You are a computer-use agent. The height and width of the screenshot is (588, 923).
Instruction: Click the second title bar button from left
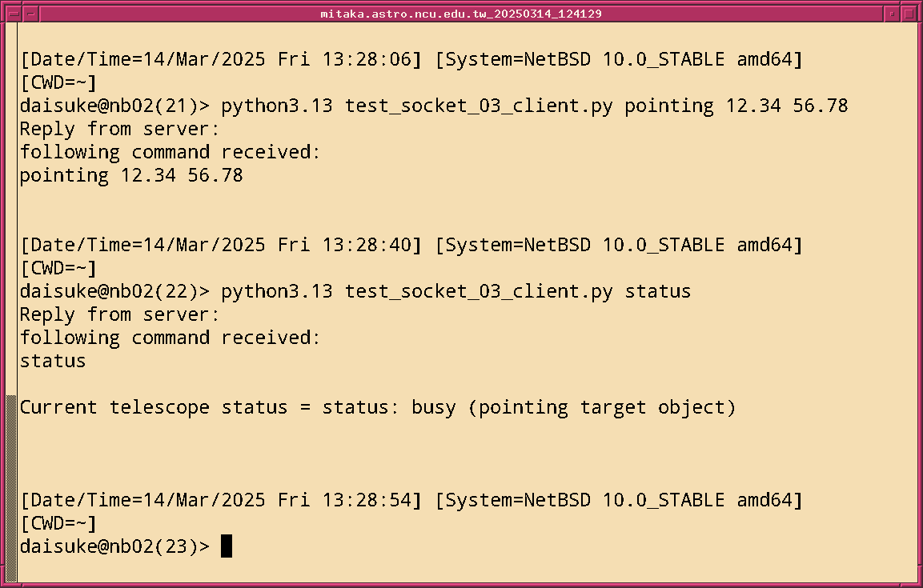[x=30, y=14]
